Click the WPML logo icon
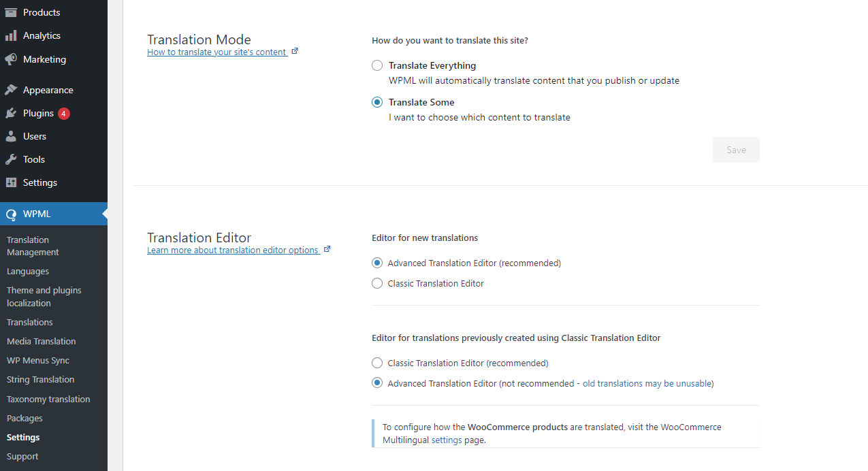Image resolution: width=868 pixels, height=471 pixels. (11, 214)
